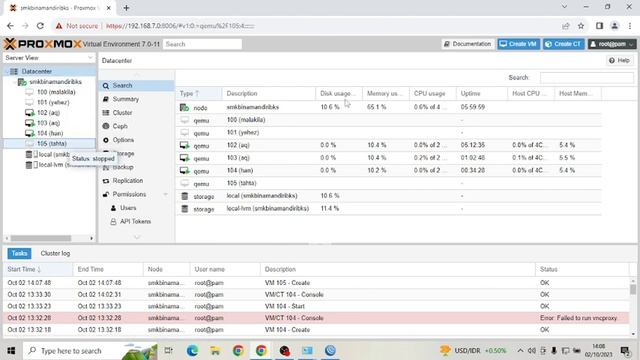Click the task log vertical scrollbar
Image resolution: width=640 pixels, height=360 pixels.
633,289
